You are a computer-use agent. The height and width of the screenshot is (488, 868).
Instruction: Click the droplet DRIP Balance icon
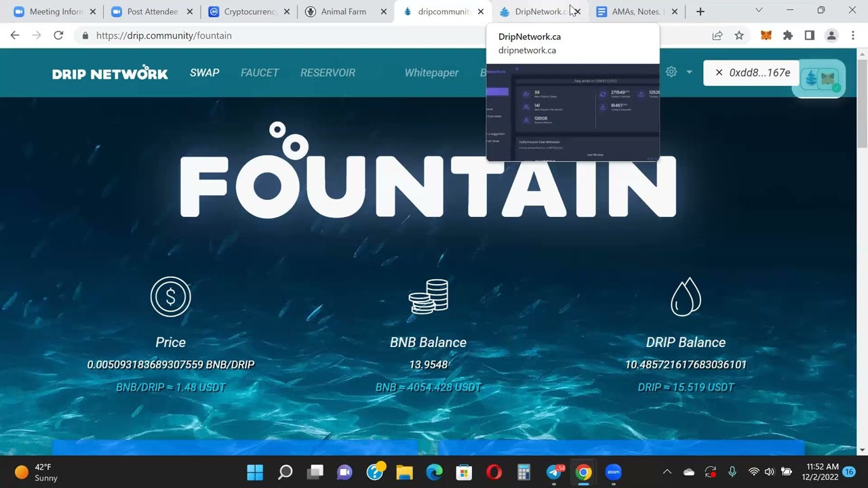686,297
